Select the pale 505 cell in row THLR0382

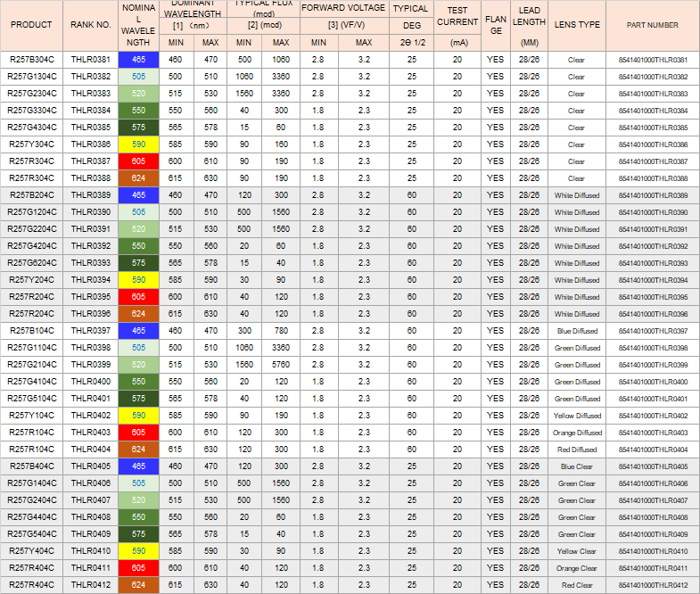point(138,77)
